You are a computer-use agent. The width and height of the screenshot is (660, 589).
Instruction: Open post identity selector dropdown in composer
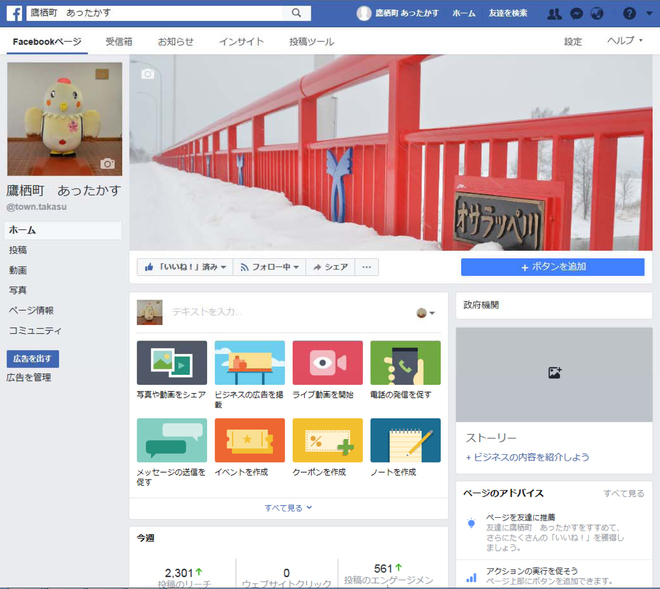coord(426,313)
